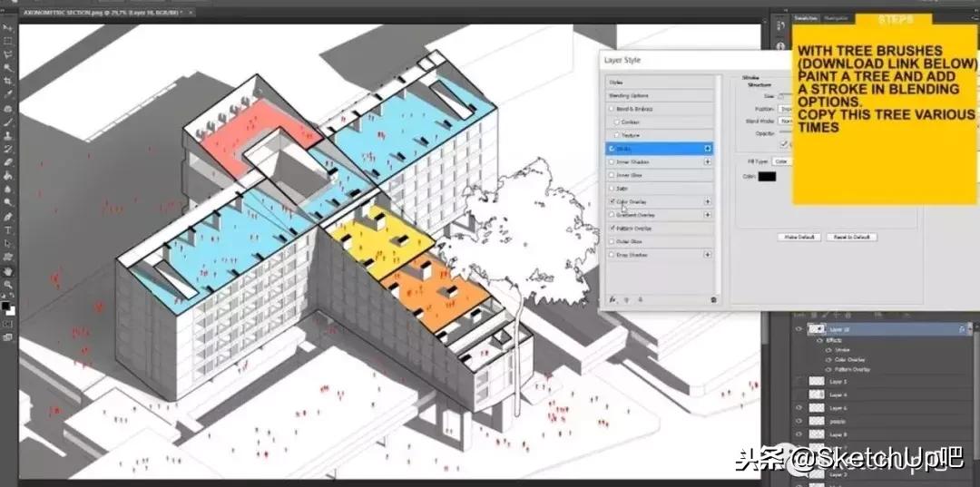Hide the Stroke effect in Layers panel

[x=828, y=350]
